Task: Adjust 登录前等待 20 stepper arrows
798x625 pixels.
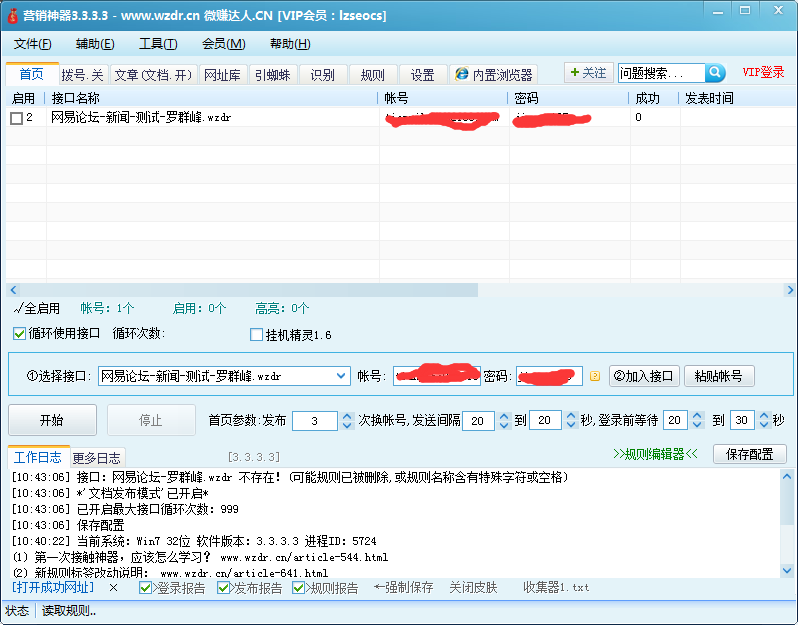Action: pos(698,420)
